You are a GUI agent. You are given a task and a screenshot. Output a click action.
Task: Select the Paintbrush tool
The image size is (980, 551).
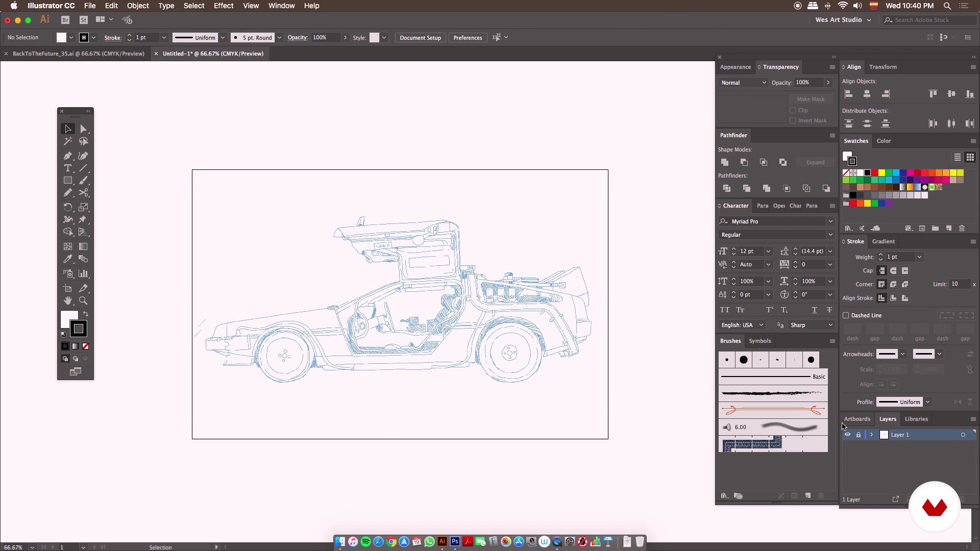point(84,180)
